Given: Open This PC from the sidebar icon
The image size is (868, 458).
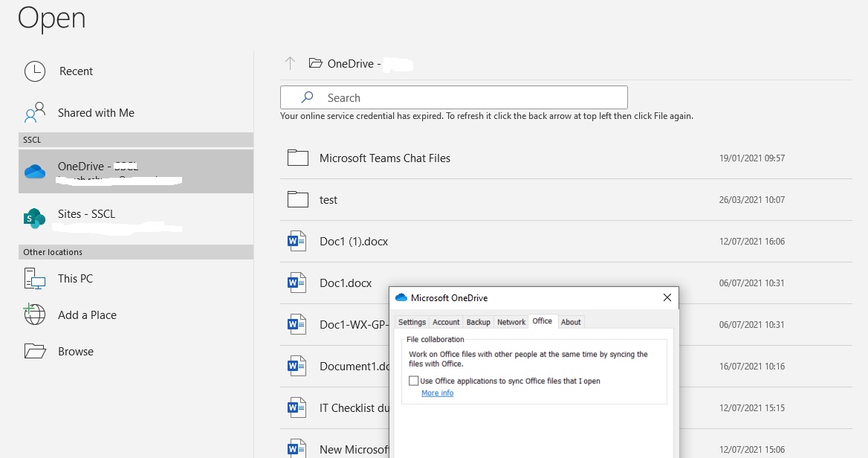Looking at the screenshot, I should pos(34,278).
